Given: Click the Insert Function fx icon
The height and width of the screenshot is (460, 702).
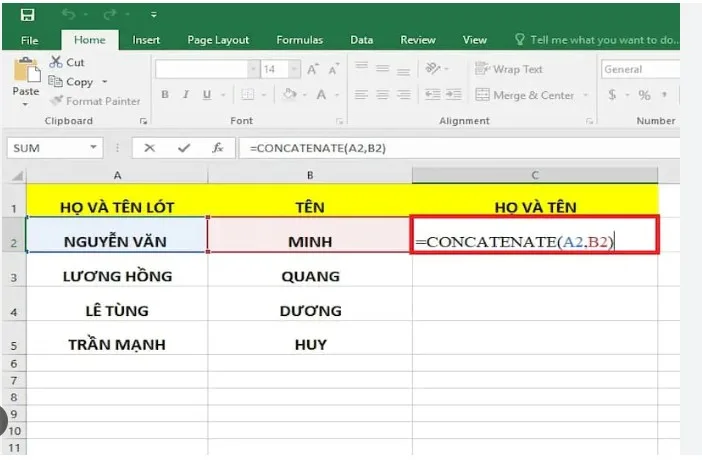Looking at the screenshot, I should 218,148.
